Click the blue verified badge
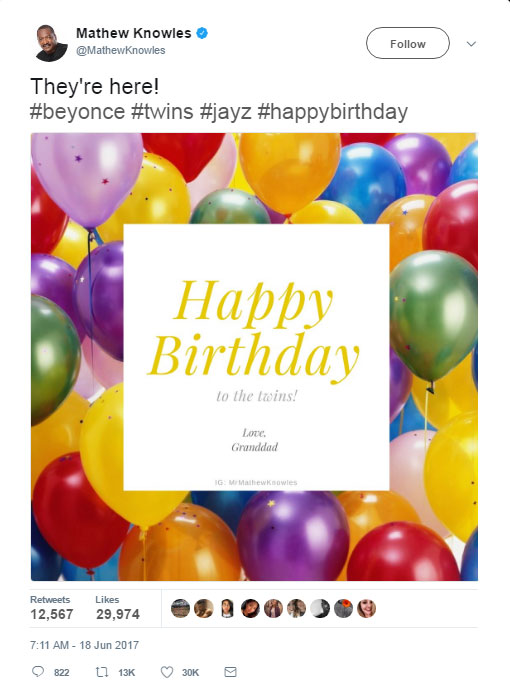 pyautogui.click(x=202, y=33)
